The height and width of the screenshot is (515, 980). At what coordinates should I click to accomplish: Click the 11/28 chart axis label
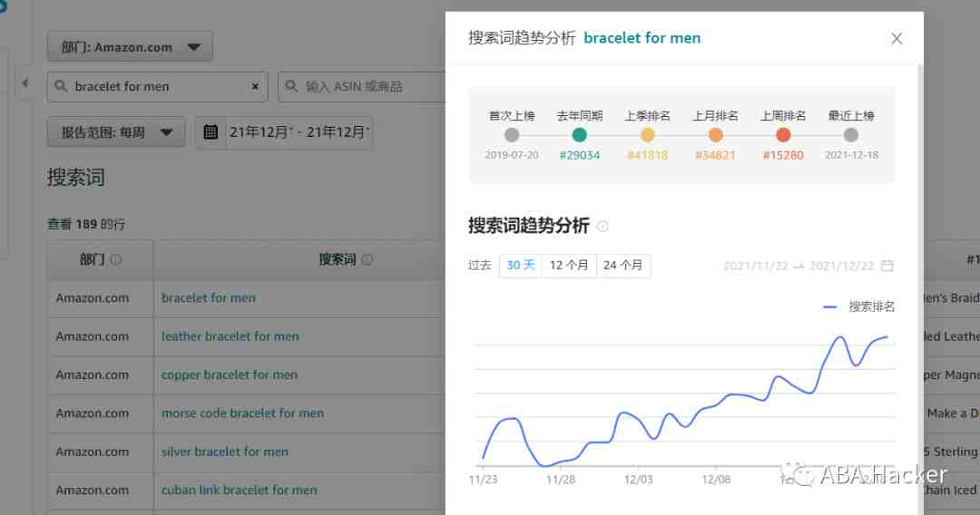pyautogui.click(x=561, y=480)
